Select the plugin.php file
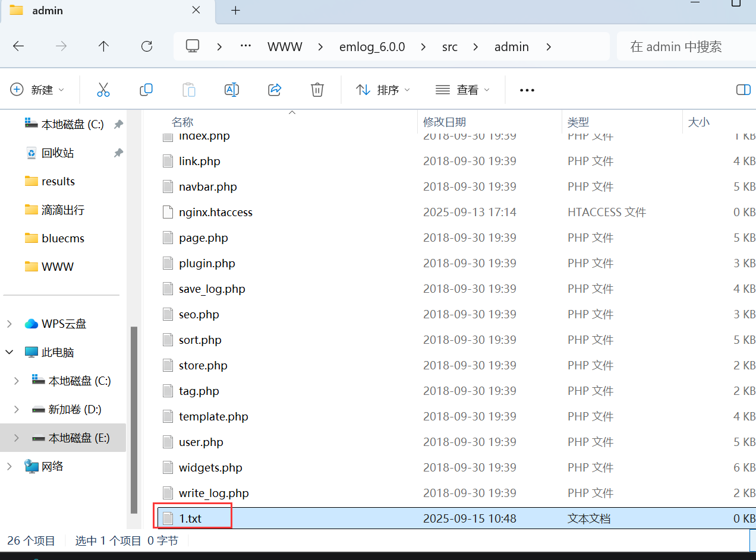This screenshot has height=560, width=756. pos(207,264)
